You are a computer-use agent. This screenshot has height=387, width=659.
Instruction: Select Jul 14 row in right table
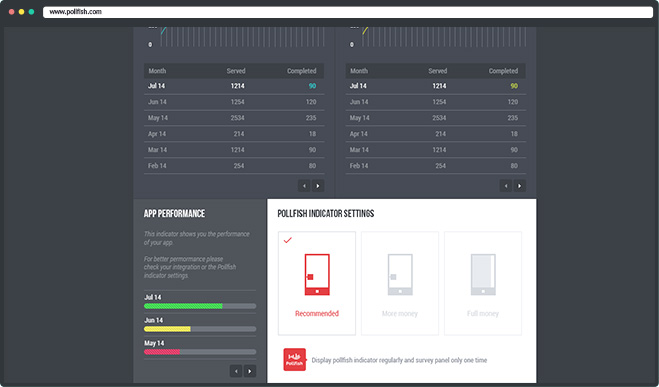(436, 86)
